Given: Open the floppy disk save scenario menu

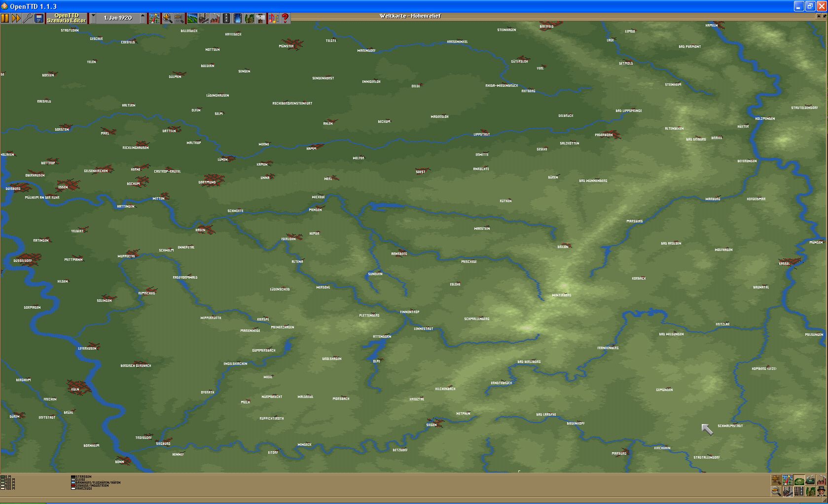Looking at the screenshot, I should 39,18.
